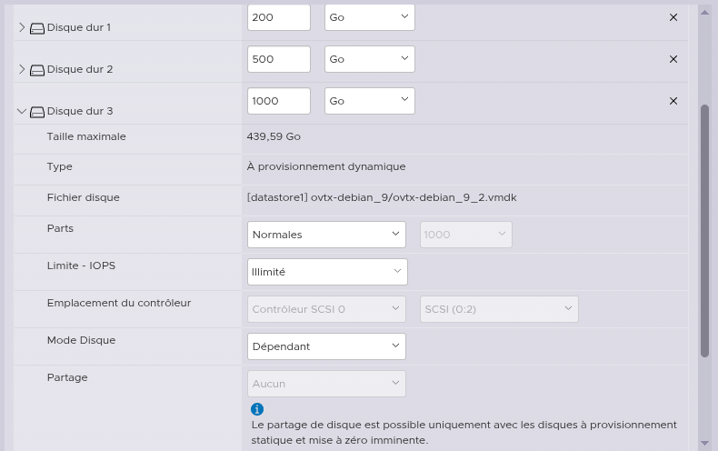Open the Go unit dropdown for Disque dur 3

click(370, 101)
